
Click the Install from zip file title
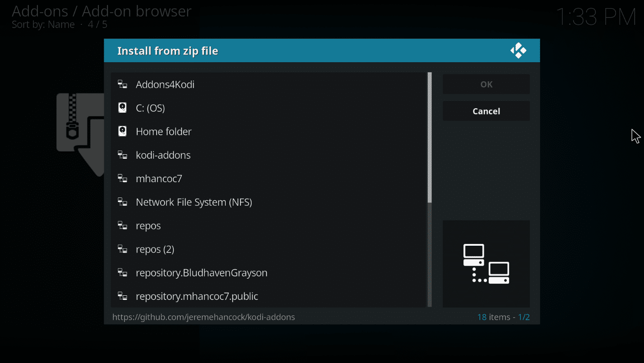click(x=167, y=51)
